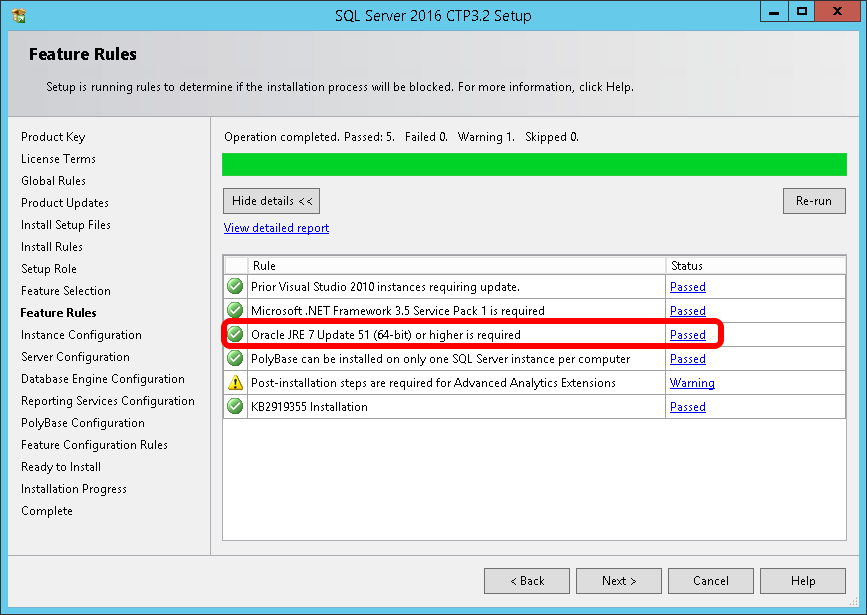Select Installation Progress step
This screenshot has width=867, height=615.
click(74, 489)
